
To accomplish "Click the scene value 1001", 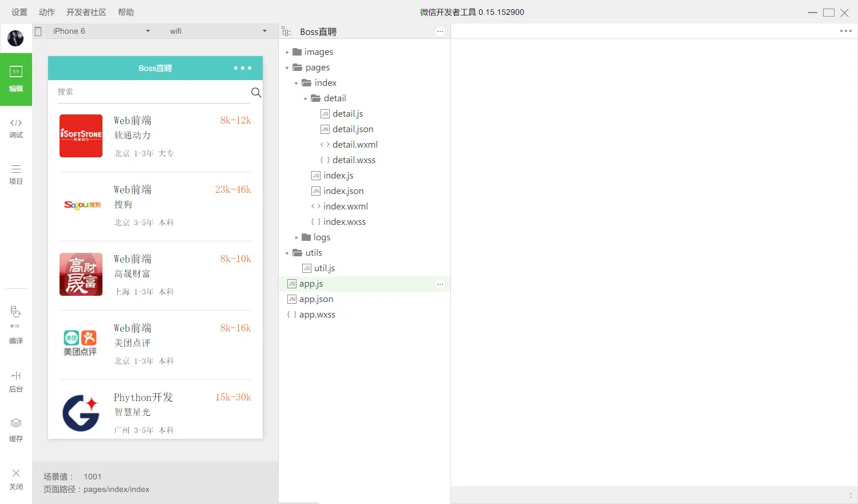I will [92, 477].
